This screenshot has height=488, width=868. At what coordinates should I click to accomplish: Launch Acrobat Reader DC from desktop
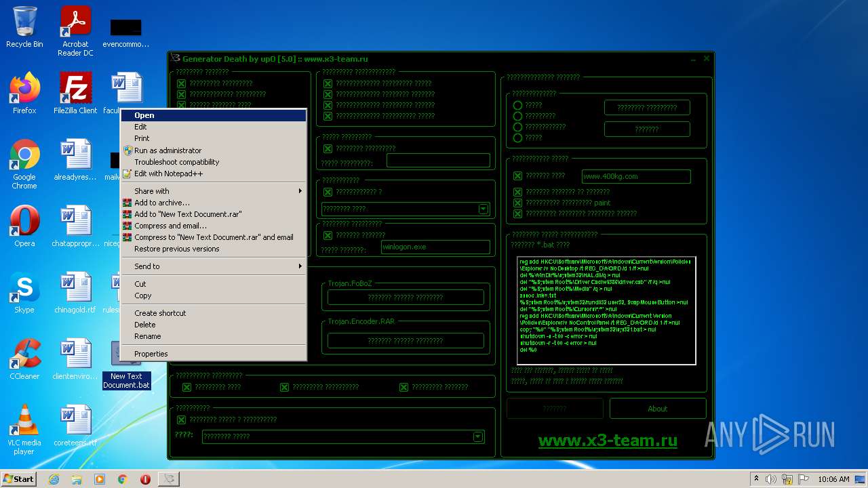(75, 30)
